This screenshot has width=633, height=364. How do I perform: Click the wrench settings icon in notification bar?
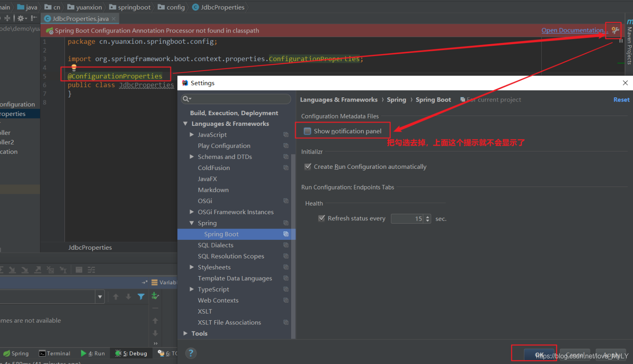coord(615,30)
